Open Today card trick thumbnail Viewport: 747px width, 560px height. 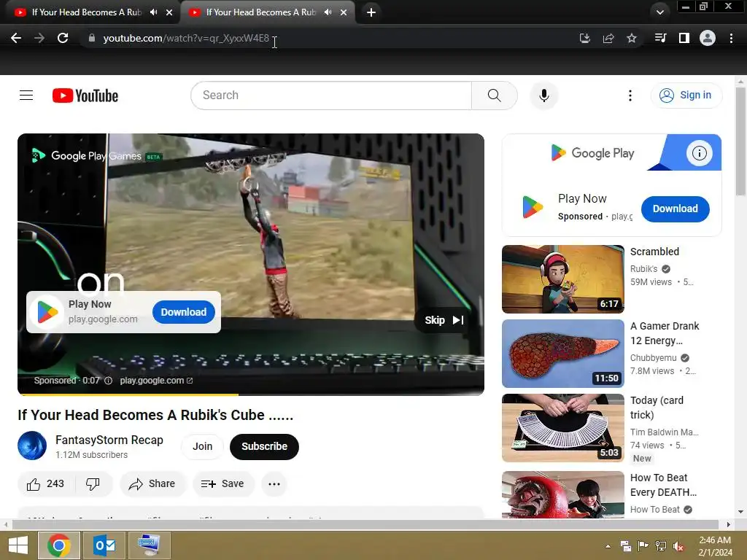pos(562,427)
